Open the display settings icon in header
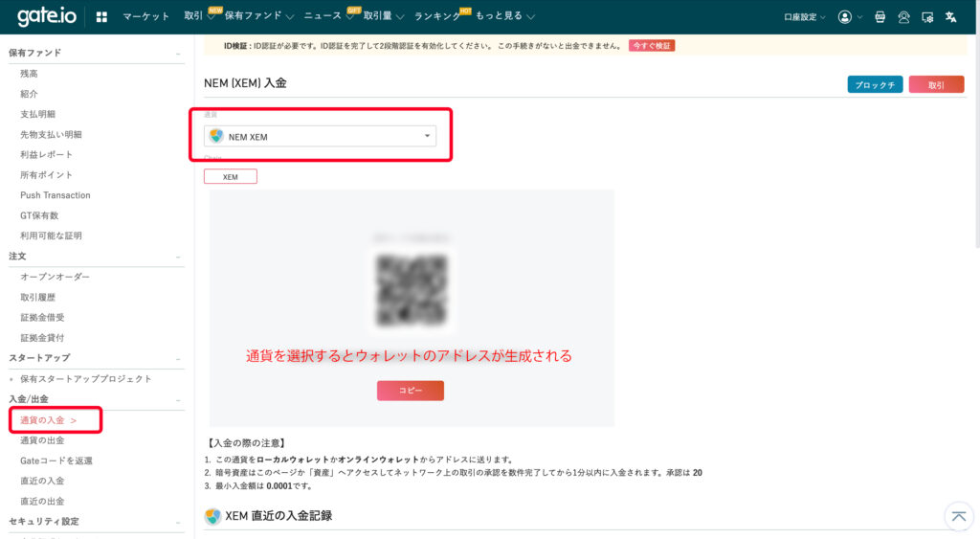Image resolution: width=980 pixels, height=539 pixels. [927, 17]
